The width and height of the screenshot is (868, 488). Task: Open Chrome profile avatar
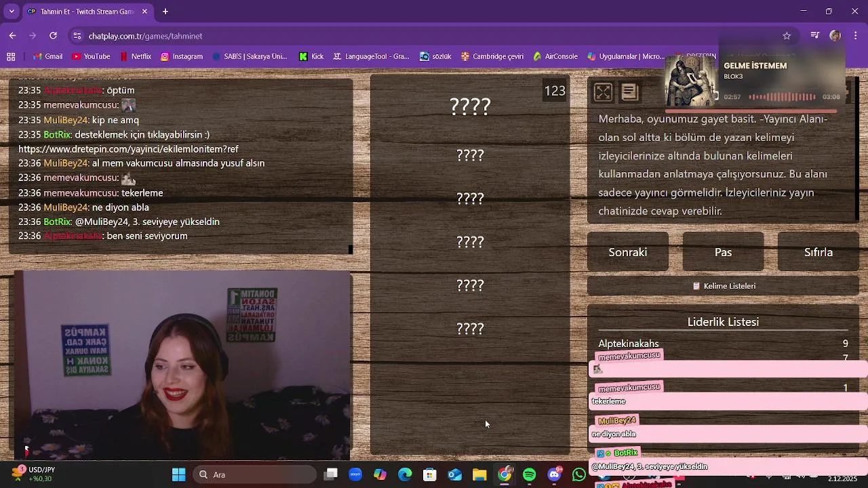pyautogui.click(x=835, y=36)
